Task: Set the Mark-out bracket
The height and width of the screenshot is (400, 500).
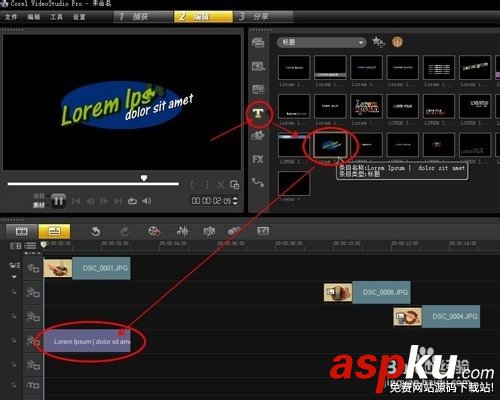Action: [x=206, y=185]
